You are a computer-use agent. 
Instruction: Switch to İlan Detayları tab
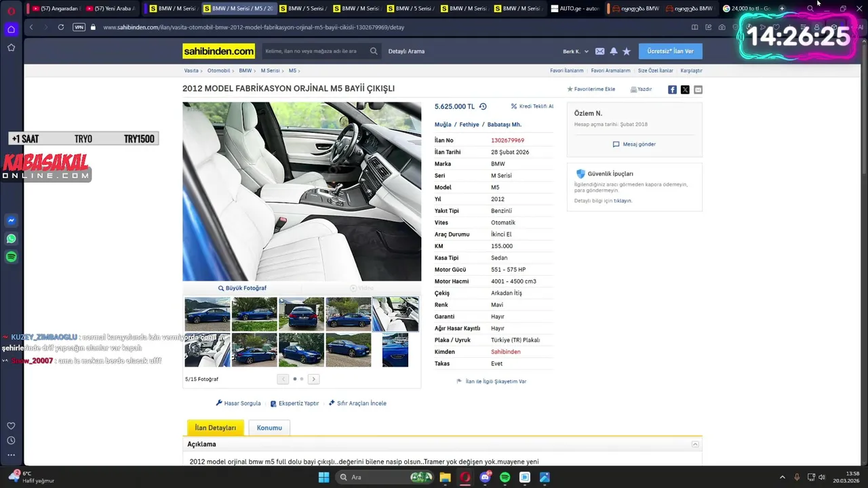tap(216, 428)
